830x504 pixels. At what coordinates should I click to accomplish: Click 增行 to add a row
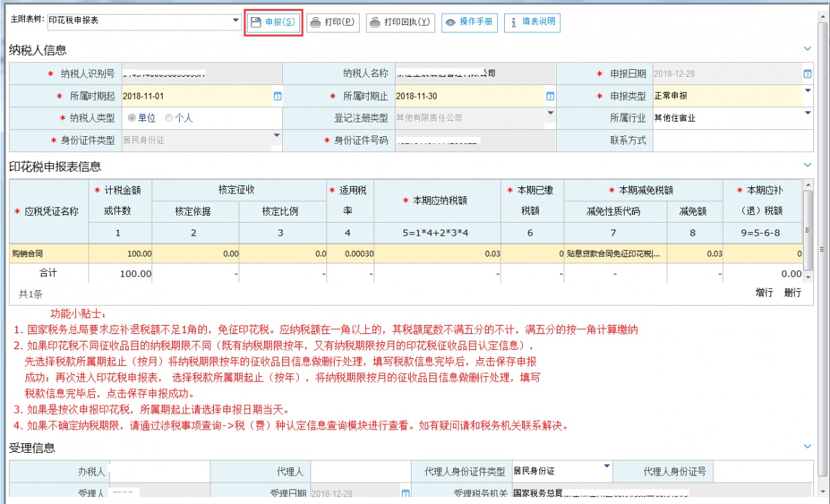764,293
